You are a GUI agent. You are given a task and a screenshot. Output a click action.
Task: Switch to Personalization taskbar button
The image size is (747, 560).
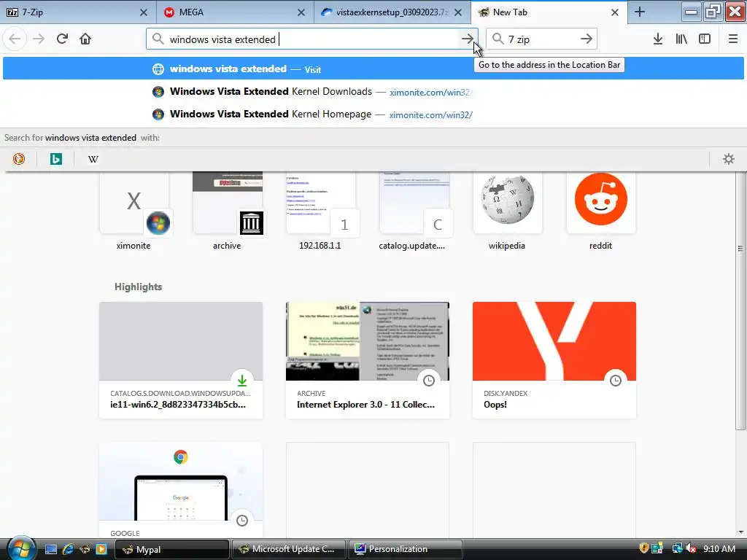point(406,549)
